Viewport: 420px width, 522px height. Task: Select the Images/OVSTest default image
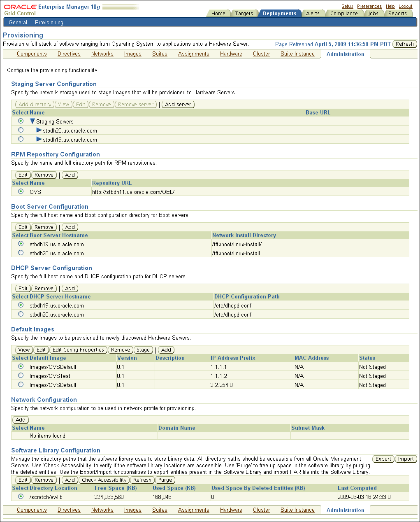coord(21,375)
